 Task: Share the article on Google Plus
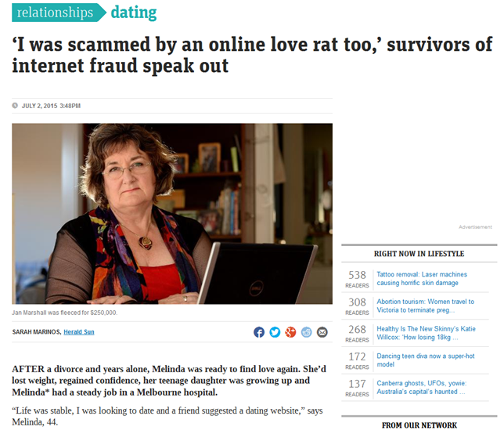click(290, 331)
